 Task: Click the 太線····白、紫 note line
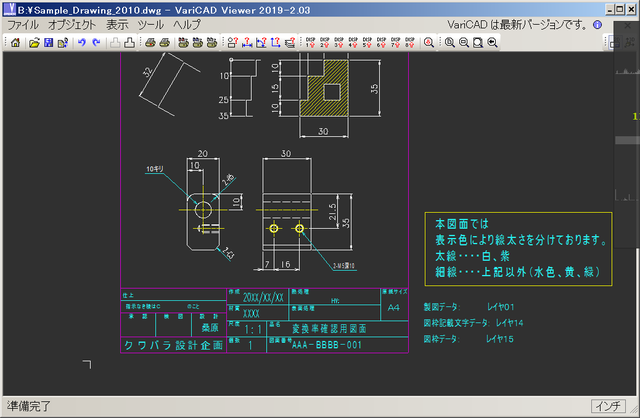pyautogui.click(x=472, y=256)
